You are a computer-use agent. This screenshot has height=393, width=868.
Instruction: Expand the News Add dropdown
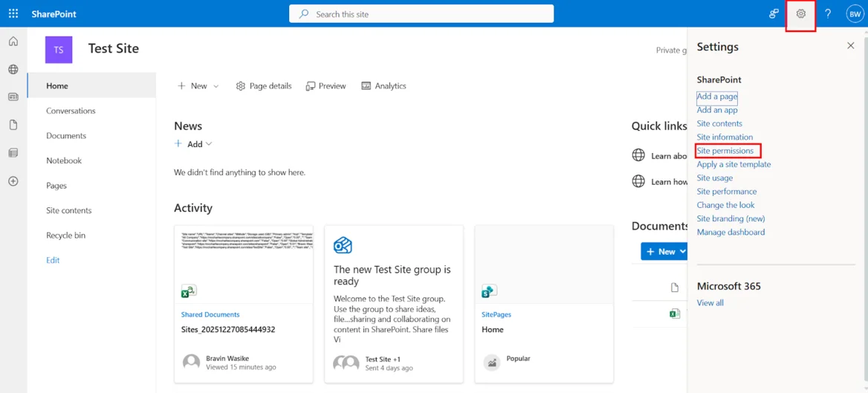pyautogui.click(x=209, y=144)
